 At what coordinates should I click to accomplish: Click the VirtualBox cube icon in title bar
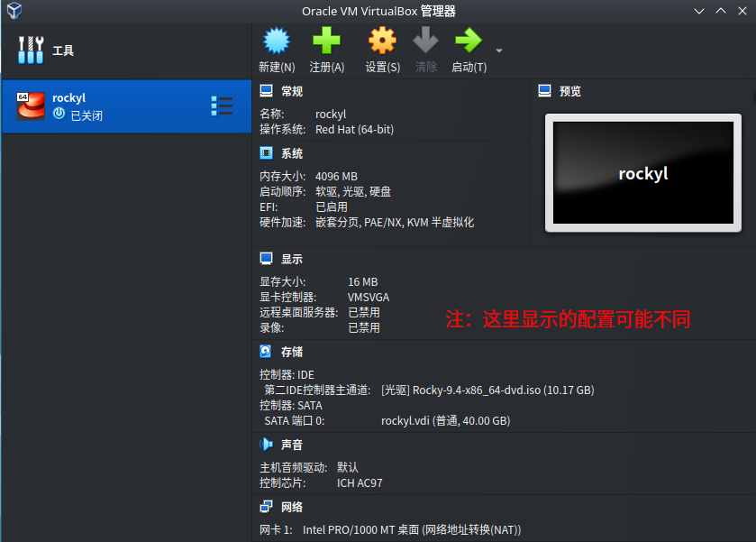coord(14,11)
